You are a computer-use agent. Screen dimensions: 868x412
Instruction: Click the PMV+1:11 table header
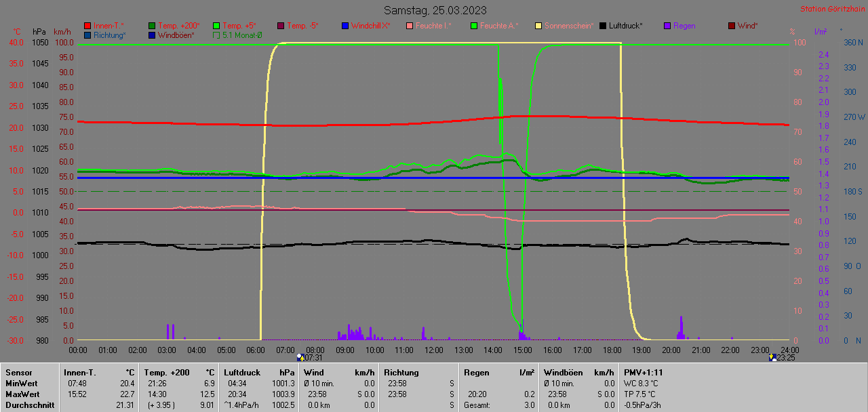(644, 372)
